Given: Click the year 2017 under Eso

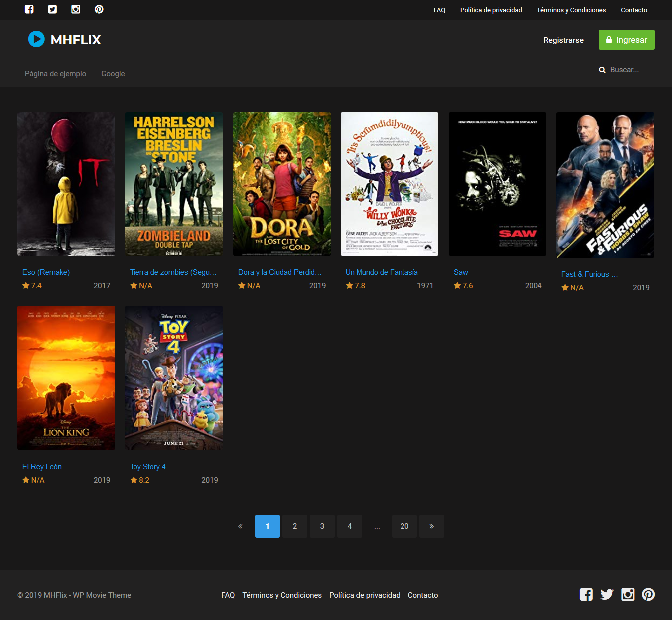Looking at the screenshot, I should pos(102,286).
